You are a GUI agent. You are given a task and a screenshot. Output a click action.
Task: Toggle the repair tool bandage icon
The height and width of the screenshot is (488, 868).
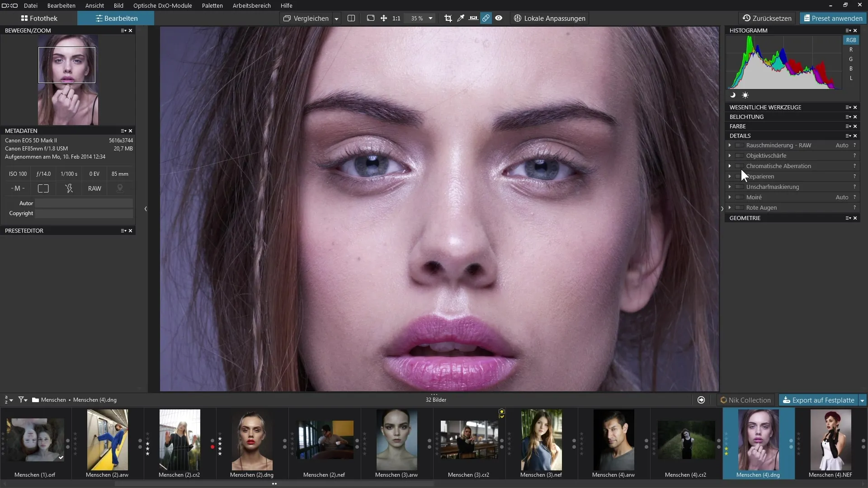tap(486, 19)
